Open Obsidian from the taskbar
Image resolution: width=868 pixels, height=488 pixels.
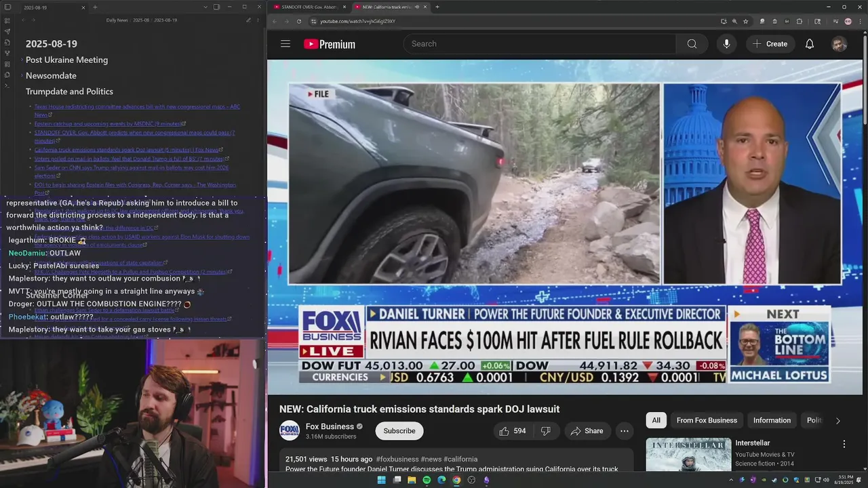coord(486,480)
